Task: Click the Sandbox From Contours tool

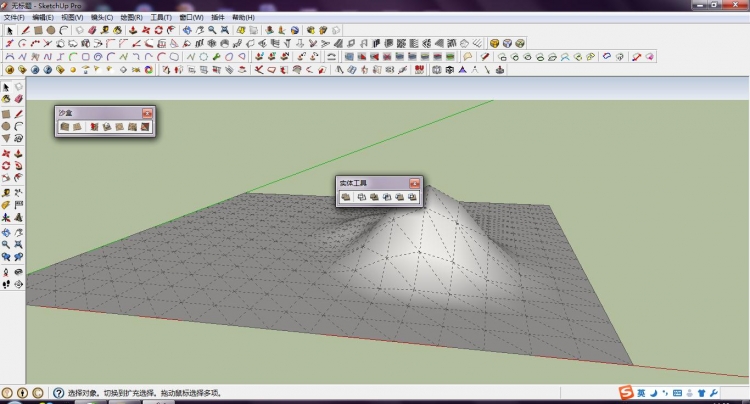Action: click(x=65, y=127)
